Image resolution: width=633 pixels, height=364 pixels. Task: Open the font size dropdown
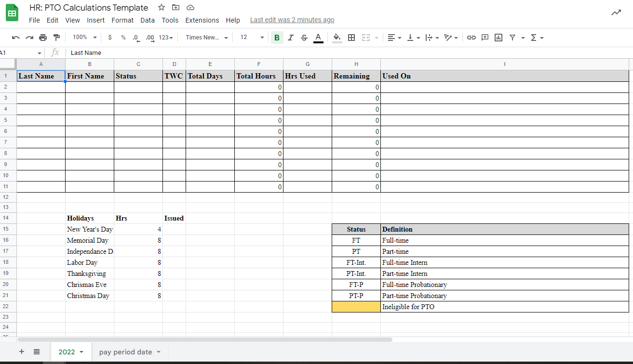pyautogui.click(x=252, y=38)
